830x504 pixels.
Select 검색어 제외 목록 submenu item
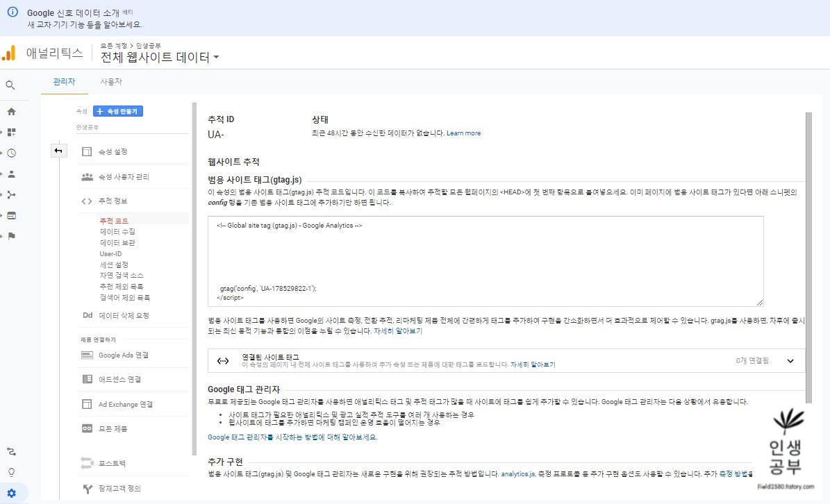125,298
